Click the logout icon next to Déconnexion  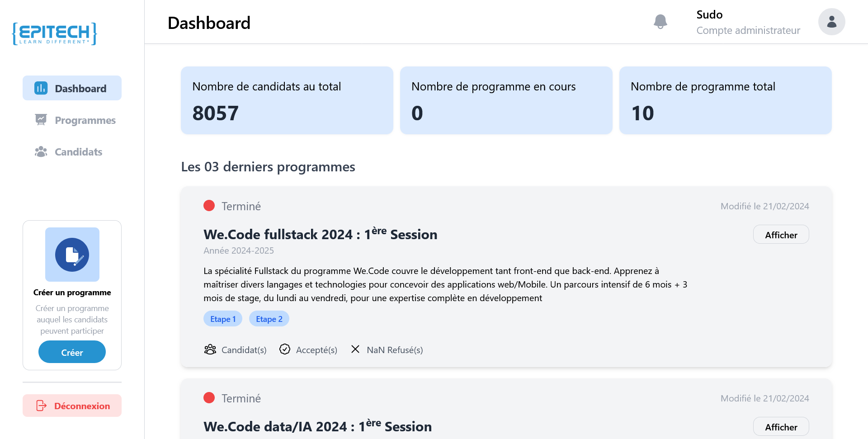[x=41, y=406]
